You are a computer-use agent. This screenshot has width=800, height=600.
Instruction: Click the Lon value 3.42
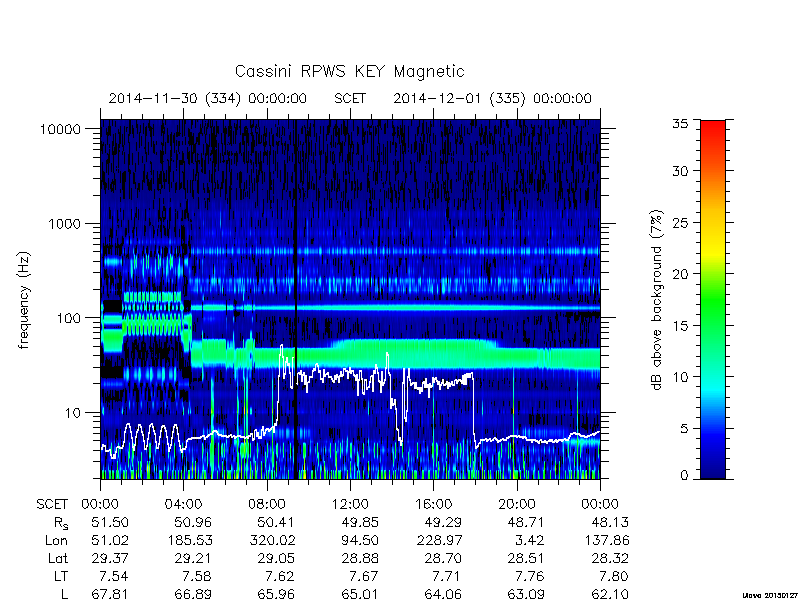pyautogui.click(x=531, y=540)
